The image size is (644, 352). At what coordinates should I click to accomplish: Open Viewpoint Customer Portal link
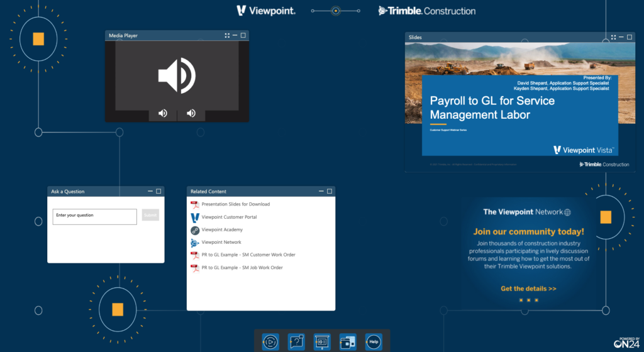coord(229,217)
